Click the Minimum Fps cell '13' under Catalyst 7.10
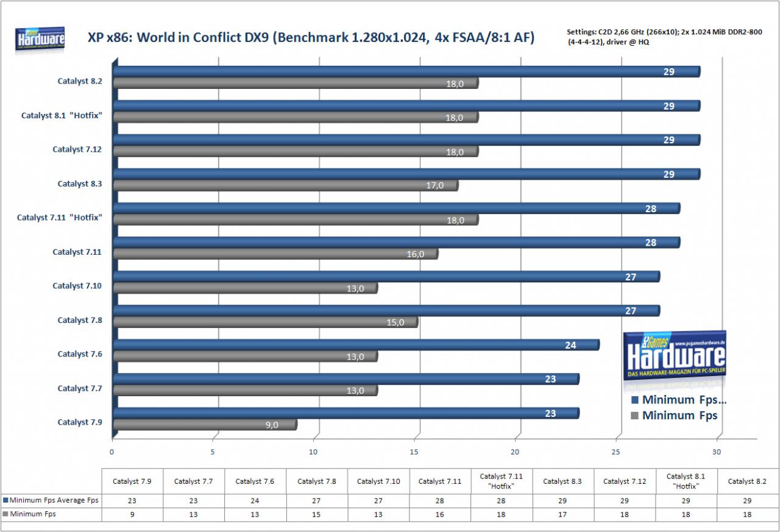Image resolution: width=780 pixels, height=532 pixels. [378, 514]
